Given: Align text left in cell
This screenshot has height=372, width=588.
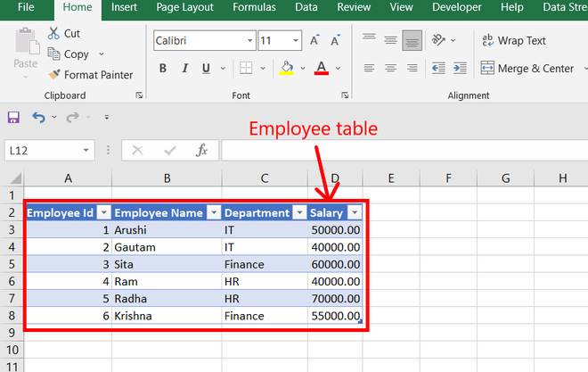Looking at the screenshot, I should click(x=370, y=68).
